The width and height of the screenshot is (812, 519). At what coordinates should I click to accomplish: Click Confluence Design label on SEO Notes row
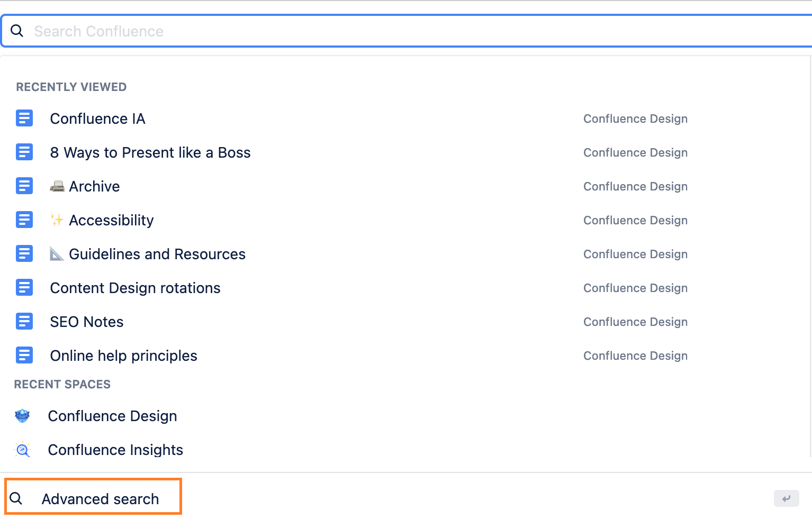[x=635, y=322]
